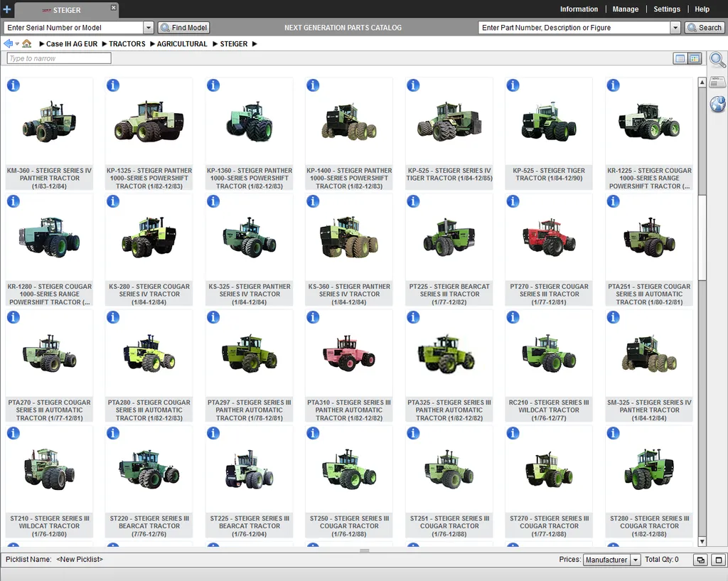Image resolution: width=728 pixels, height=581 pixels.
Task: Open info icon on KP-1400 Steiger Panther
Action: (313, 85)
